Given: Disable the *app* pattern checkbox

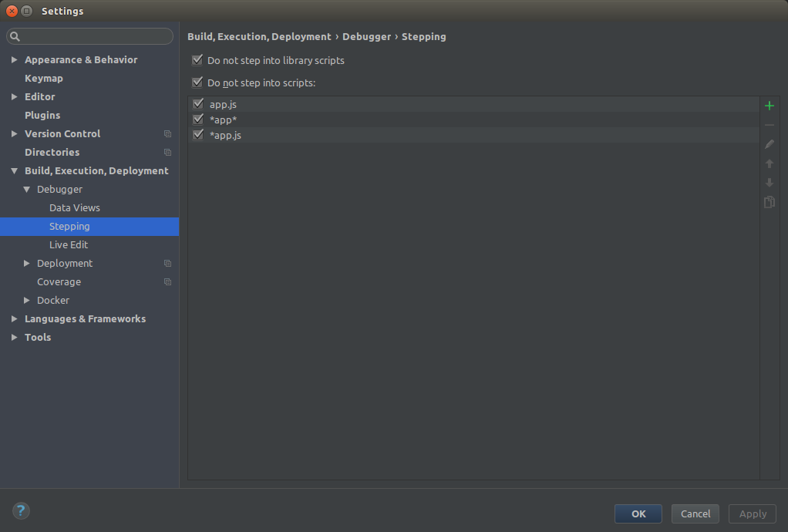Looking at the screenshot, I should pyautogui.click(x=198, y=120).
